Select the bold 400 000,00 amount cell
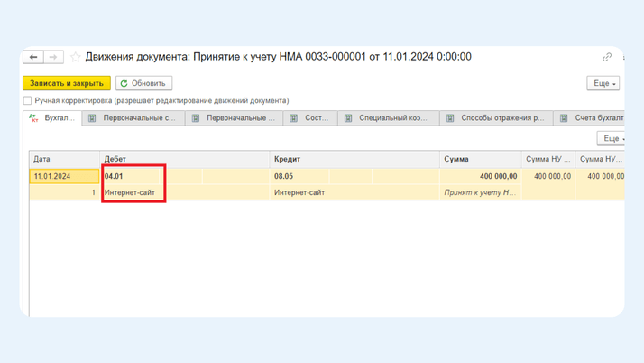644x363 pixels. (x=481, y=176)
